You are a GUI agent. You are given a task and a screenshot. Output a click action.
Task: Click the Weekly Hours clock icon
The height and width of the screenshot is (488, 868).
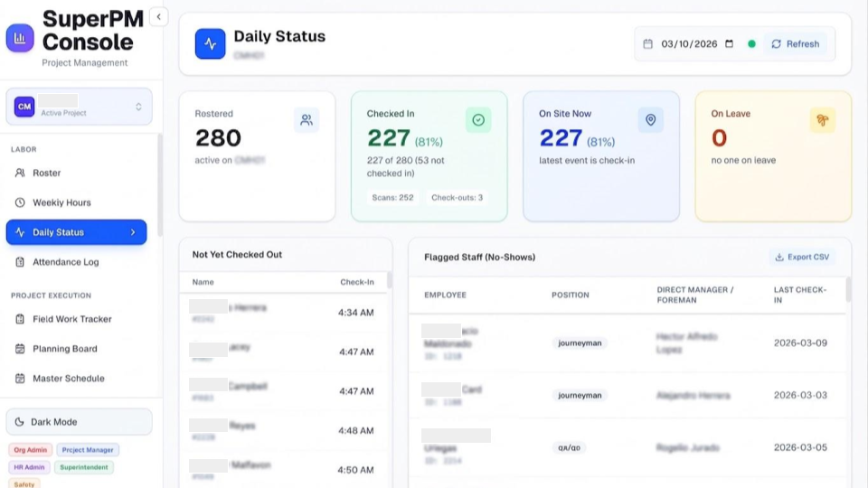(20, 202)
